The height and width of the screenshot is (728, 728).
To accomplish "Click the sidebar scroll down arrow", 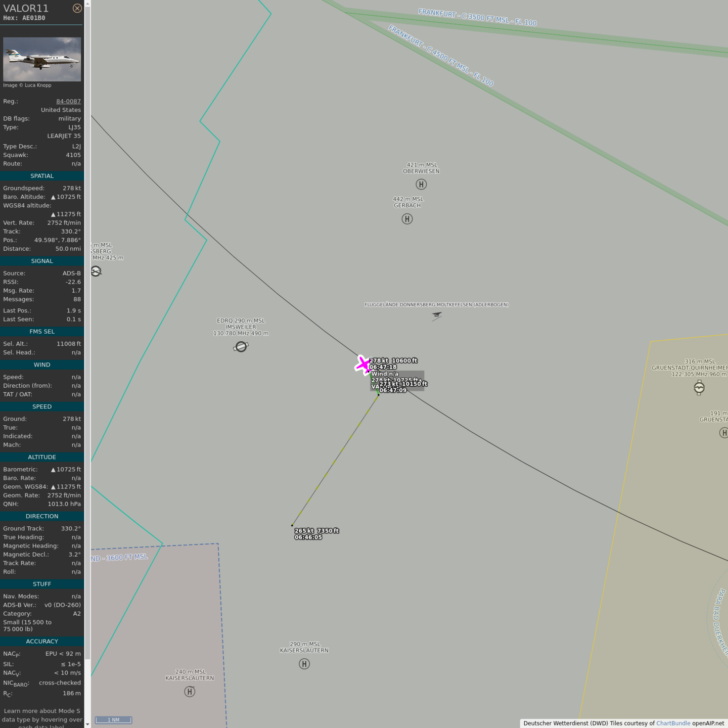I will 87,724.
